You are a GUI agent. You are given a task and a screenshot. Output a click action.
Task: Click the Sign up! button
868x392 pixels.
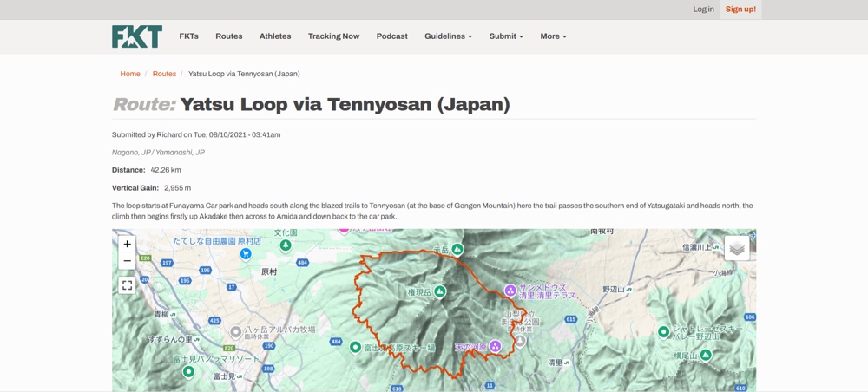[740, 10]
